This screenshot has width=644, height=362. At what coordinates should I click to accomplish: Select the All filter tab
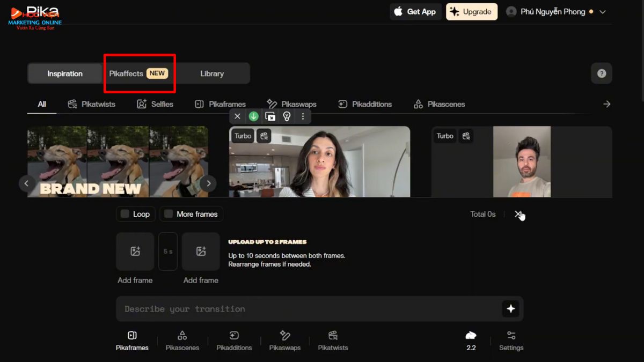pos(42,104)
